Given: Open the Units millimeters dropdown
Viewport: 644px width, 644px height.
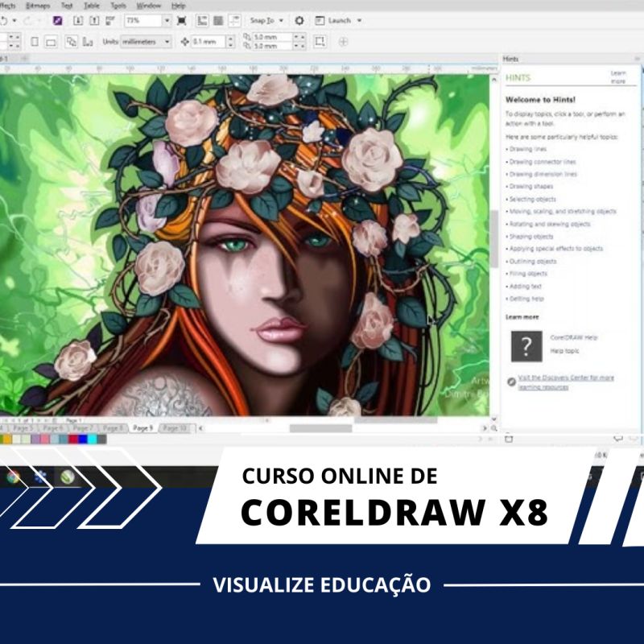Looking at the screenshot, I should point(146,42).
